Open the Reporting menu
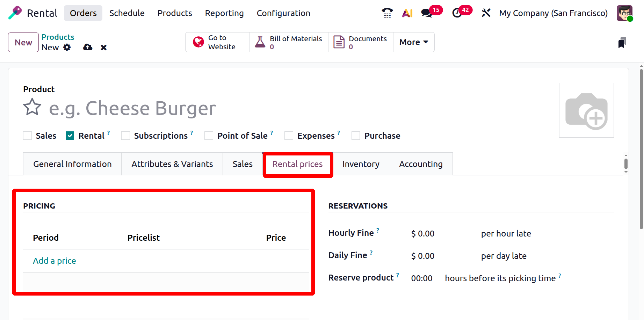This screenshot has width=644, height=320. [x=224, y=13]
